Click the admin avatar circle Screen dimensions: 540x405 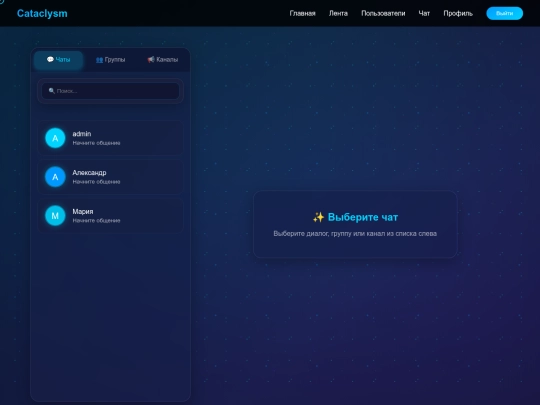click(55, 138)
